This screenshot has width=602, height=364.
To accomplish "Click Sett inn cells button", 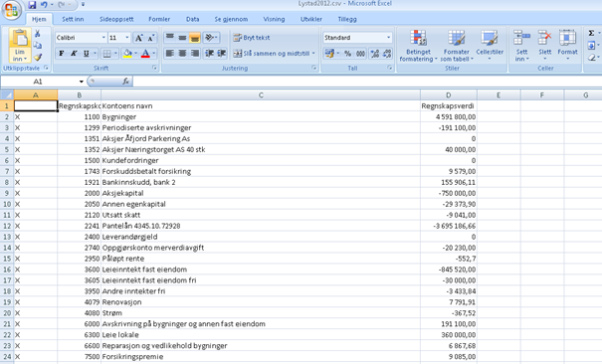I will click(x=521, y=46).
